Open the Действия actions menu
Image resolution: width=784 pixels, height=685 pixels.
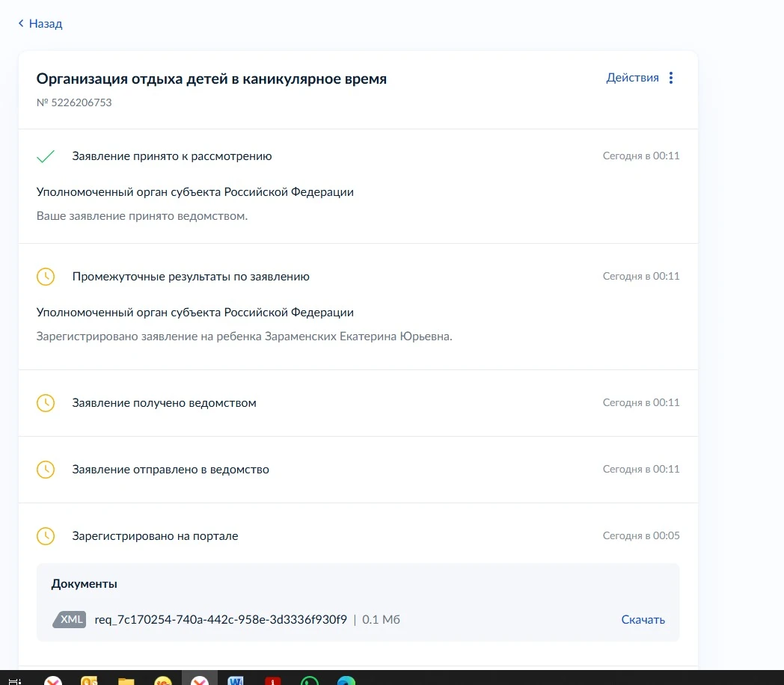tap(632, 78)
